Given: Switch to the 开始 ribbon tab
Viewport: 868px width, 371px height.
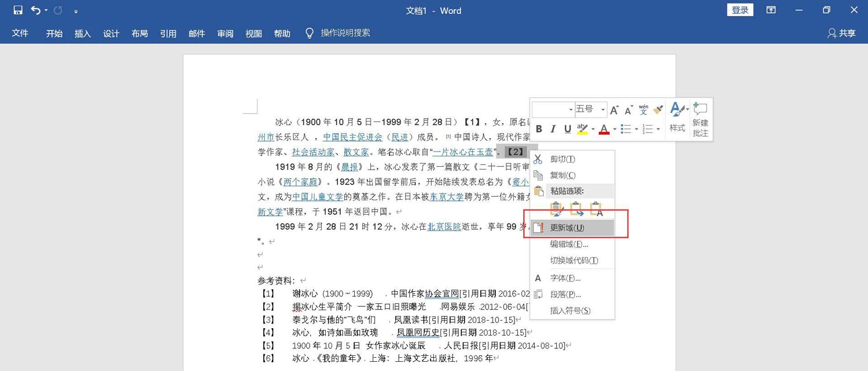Looking at the screenshot, I should [x=54, y=34].
